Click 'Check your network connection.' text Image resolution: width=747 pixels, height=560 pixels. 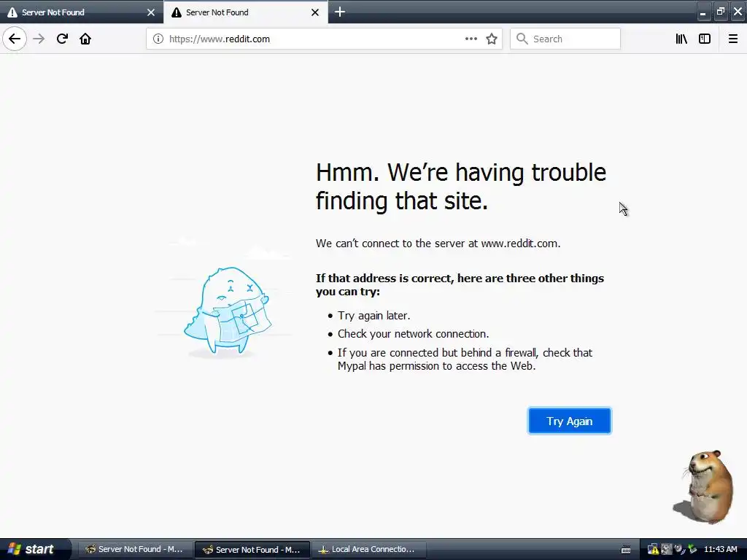413,334
